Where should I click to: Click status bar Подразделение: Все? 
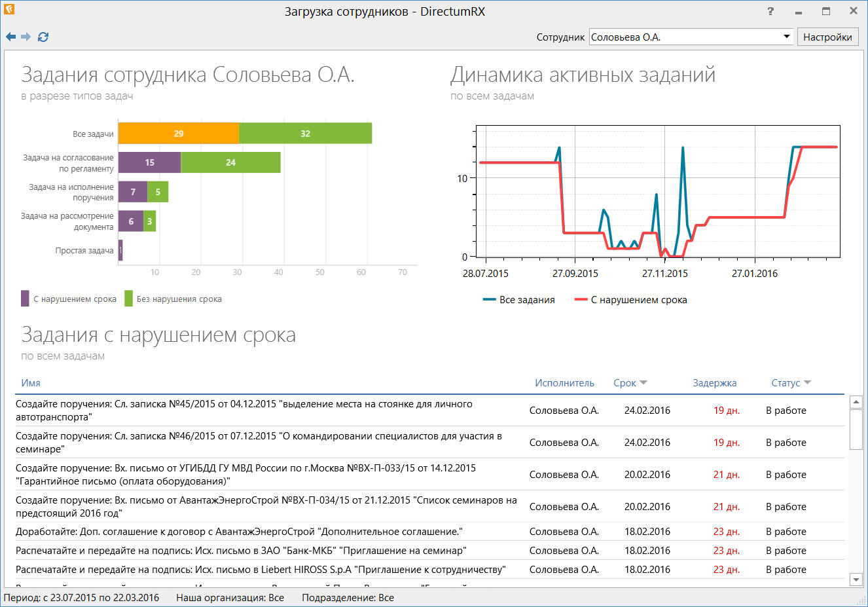pos(348,598)
